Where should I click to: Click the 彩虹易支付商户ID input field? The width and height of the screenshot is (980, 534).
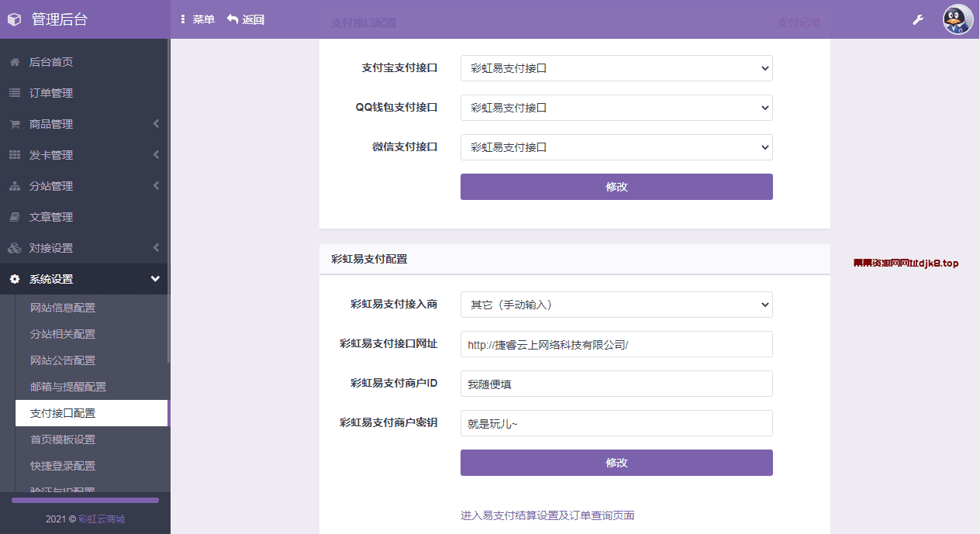[616, 384]
